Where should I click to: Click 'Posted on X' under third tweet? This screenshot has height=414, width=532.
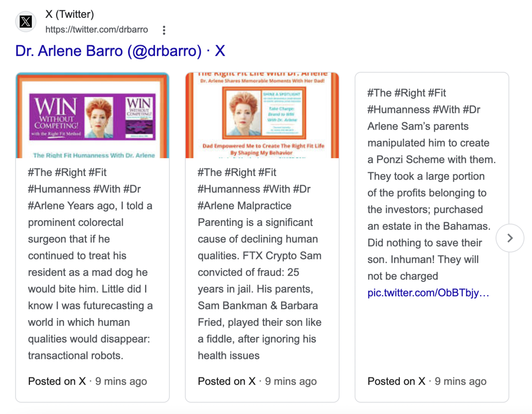[x=397, y=381]
